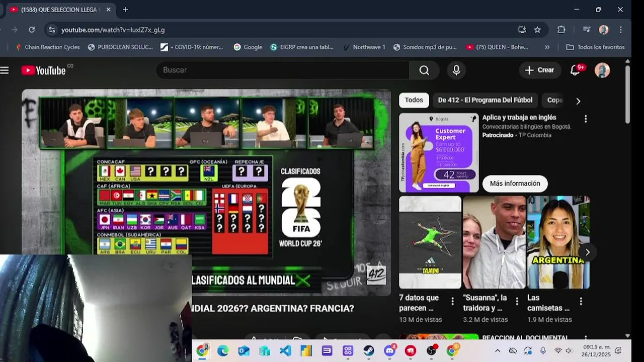Open Microsoft Edge from taskbar
Image resolution: width=644 pixels, height=362 pixels.
[223, 351]
